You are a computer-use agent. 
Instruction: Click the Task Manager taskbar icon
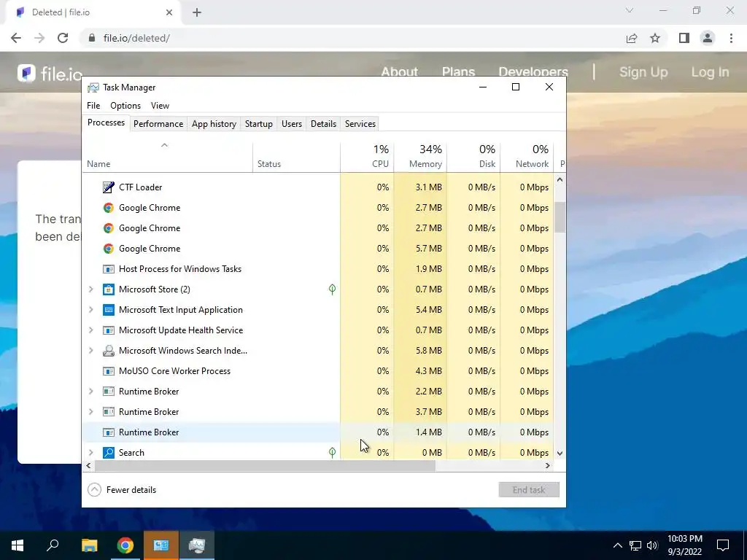click(197, 545)
